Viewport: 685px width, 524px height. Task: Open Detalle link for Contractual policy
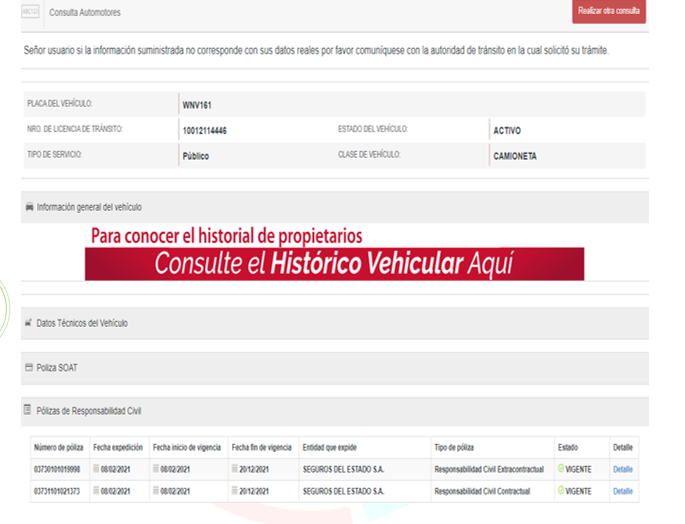click(x=623, y=491)
